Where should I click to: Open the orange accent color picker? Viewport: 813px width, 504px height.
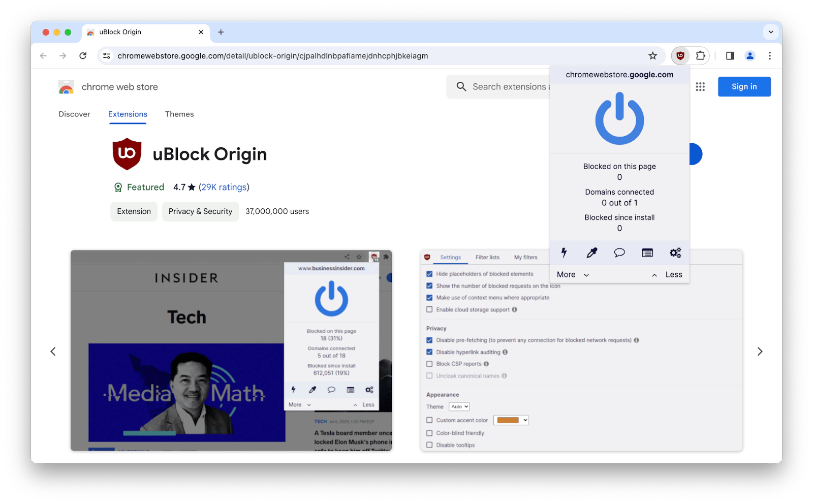pos(511,420)
